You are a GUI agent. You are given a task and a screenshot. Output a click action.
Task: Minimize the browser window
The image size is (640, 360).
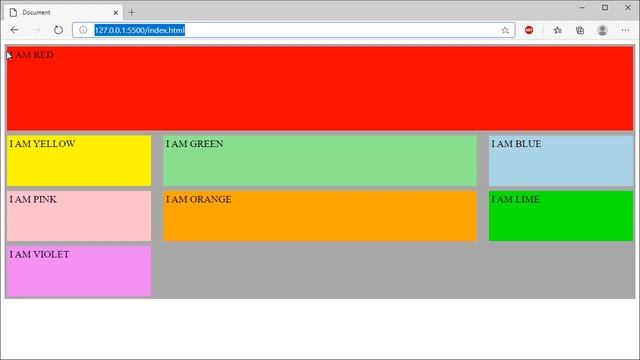coord(582,7)
